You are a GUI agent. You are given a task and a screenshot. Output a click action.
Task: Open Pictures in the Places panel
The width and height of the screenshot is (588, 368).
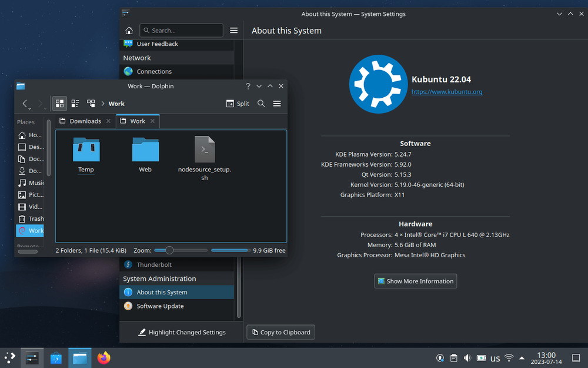tap(31, 195)
